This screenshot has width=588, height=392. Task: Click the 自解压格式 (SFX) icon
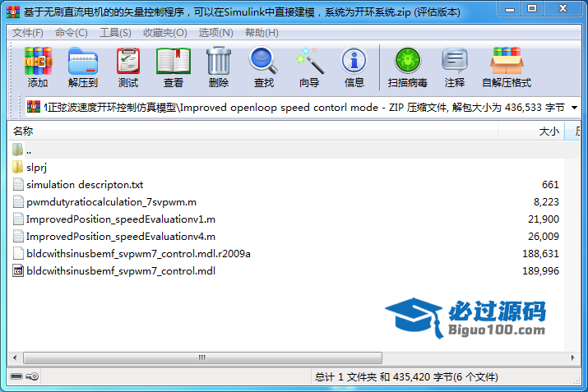[507, 61]
